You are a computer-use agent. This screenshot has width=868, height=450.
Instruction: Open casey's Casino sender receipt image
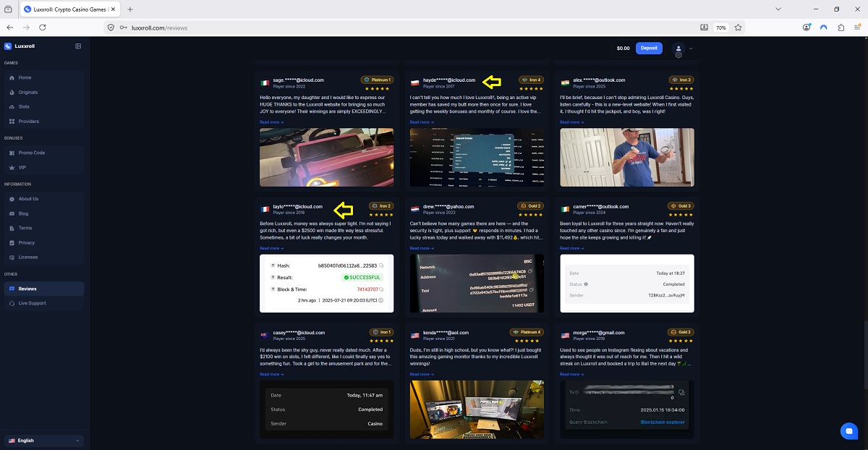[x=327, y=409]
